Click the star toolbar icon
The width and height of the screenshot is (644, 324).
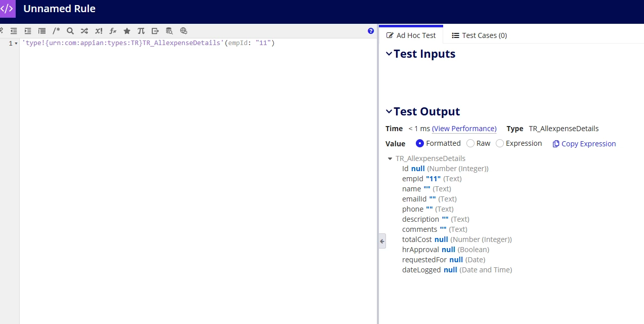pyautogui.click(x=127, y=31)
